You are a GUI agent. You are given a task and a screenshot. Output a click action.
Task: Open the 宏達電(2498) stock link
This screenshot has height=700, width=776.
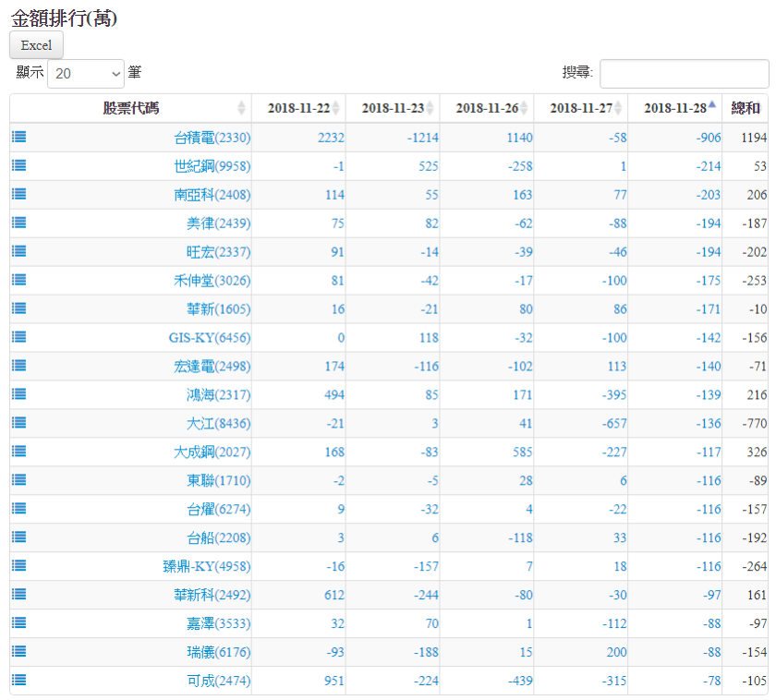(212, 367)
